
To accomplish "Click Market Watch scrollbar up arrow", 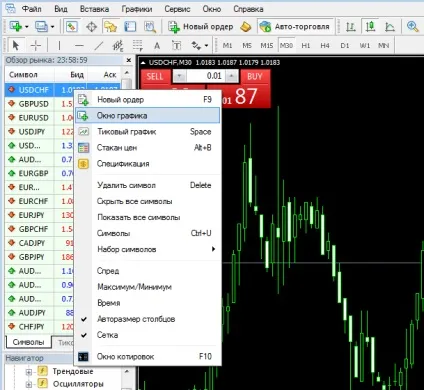I will pyautogui.click(x=127, y=72).
